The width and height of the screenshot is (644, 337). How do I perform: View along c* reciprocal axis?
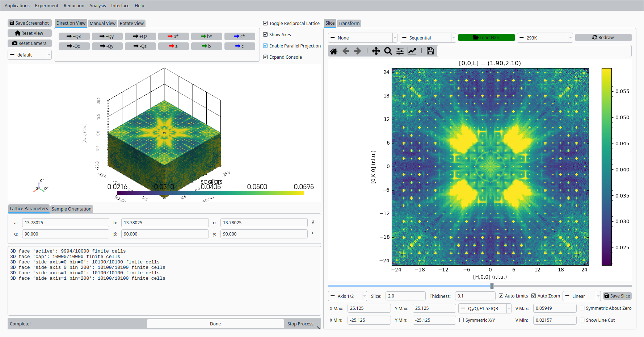pyautogui.click(x=240, y=36)
